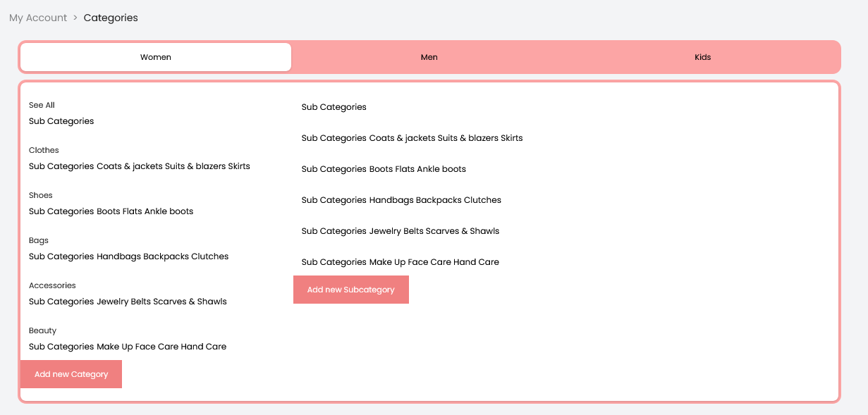Click right-column Make Up Face Care Hand Care

[401, 262]
